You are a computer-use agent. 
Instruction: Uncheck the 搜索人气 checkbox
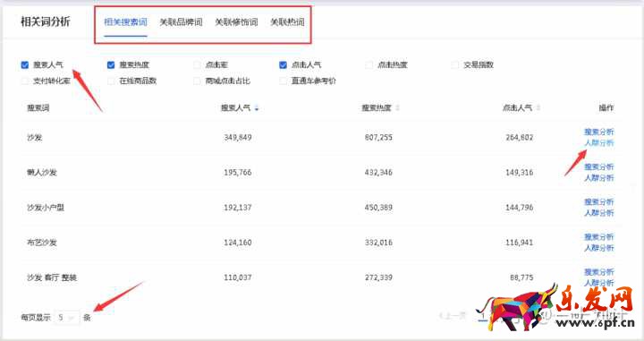pyautogui.click(x=25, y=65)
